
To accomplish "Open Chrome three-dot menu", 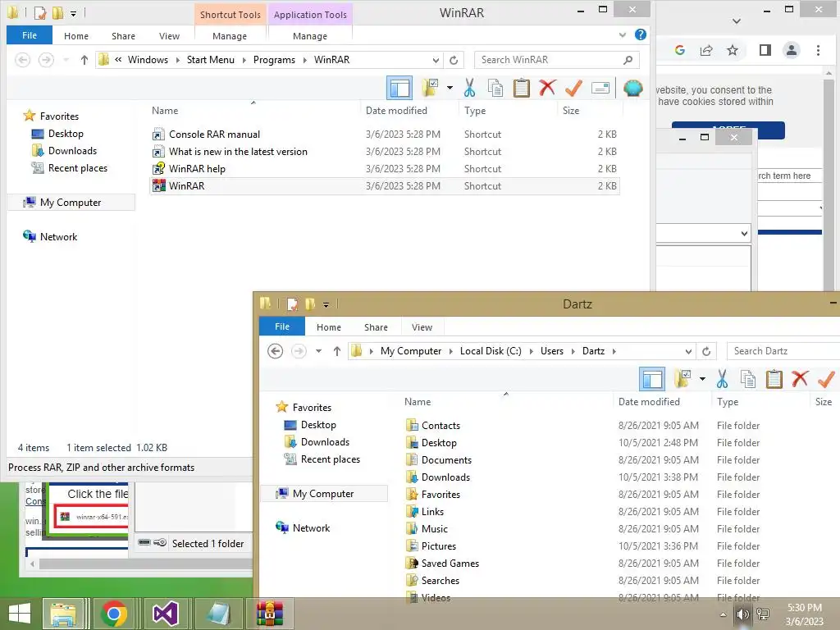I will pyautogui.click(x=818, y=50).
